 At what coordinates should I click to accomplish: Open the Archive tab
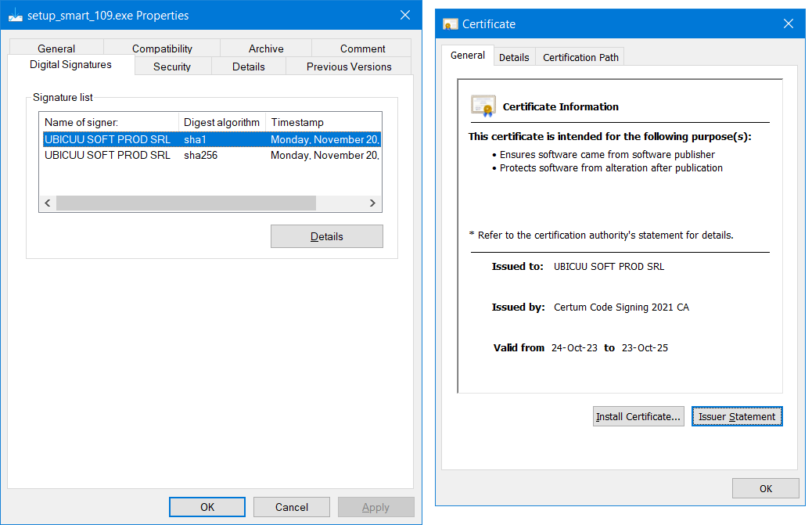click(266, 49)
